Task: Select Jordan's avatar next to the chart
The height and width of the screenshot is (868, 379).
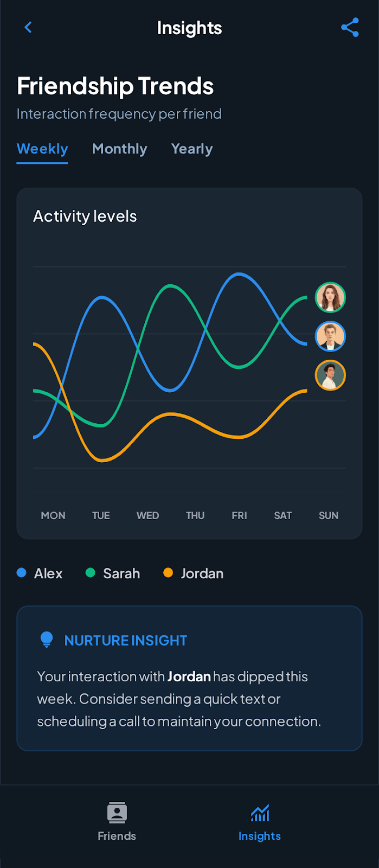Action: [330, 375]
